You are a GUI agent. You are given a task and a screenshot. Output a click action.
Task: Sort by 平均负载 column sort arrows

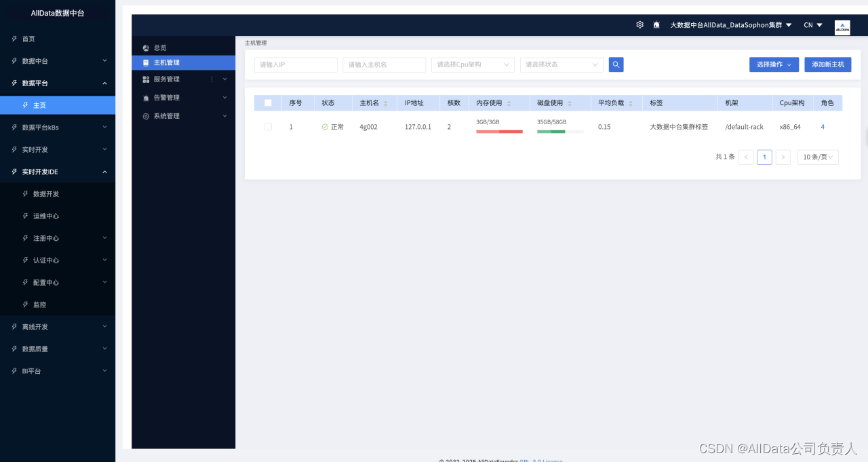pos(631,104)
